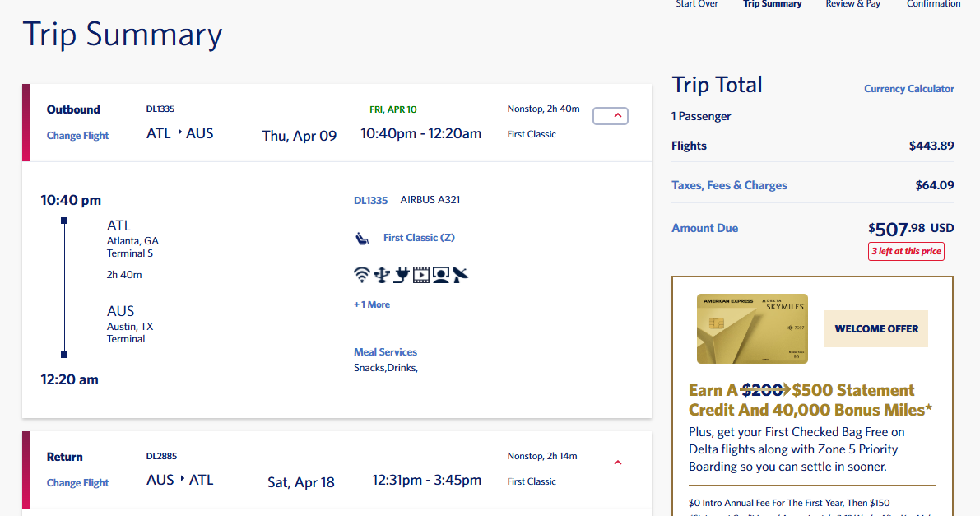980x516 pixels.
Task: Select the Confirmation step
Action: (x=933, y=4)
